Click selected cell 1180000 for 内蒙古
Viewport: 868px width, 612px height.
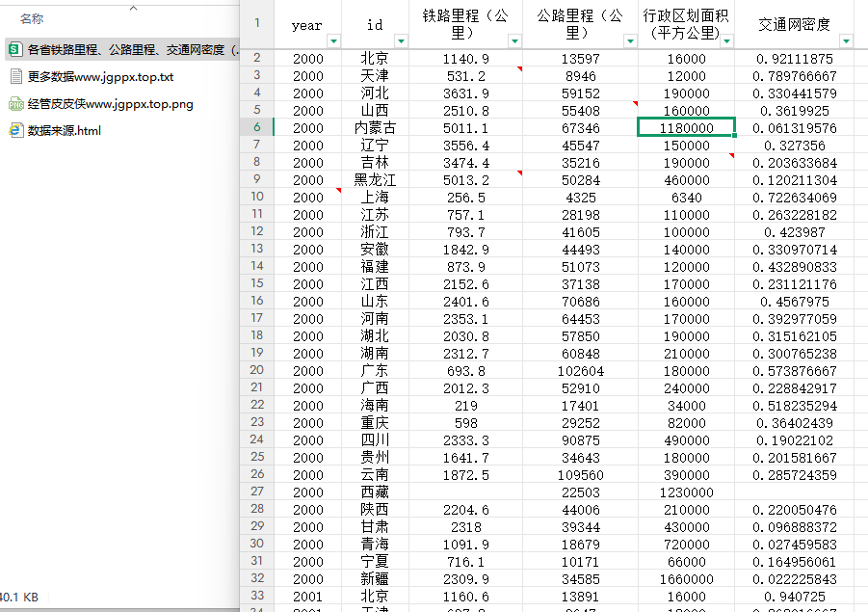[686, 127]
